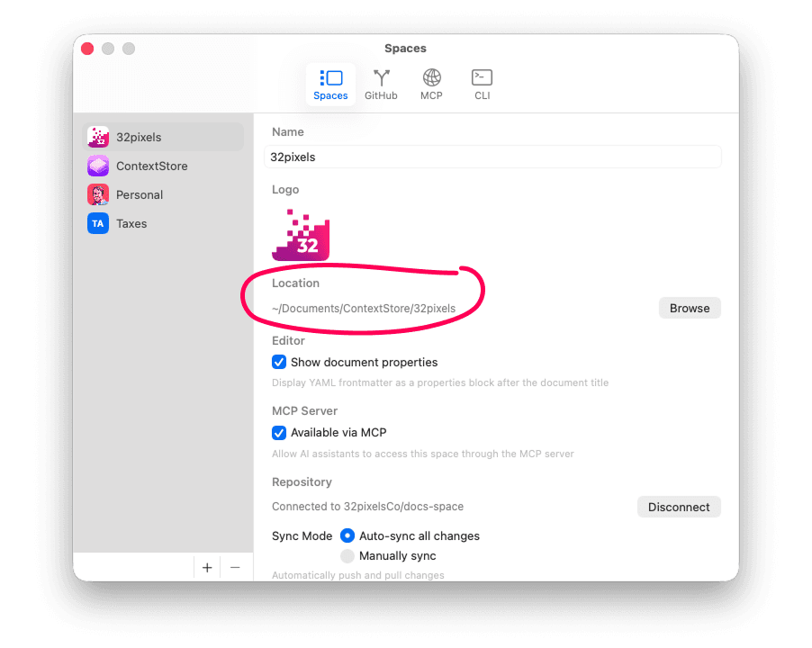This screenshot has height=648, width=812.
Task: Select the Manually sync option
Action: (347, 555)
